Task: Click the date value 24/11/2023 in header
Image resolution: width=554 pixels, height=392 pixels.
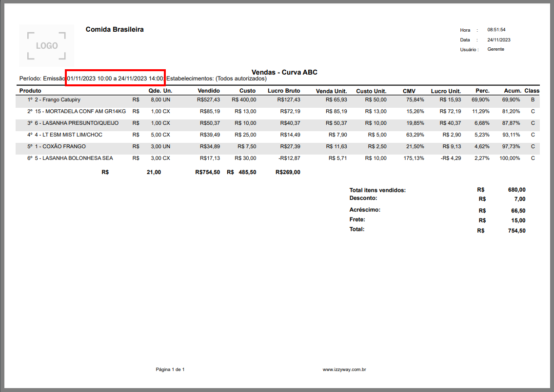Action: [499, 40]
